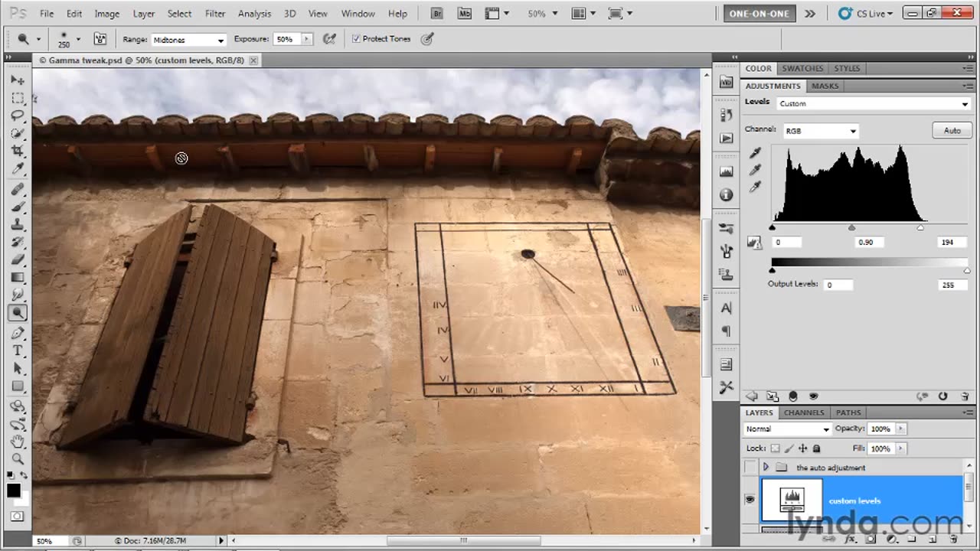The image size is (980, 551).
Task: Open the Image menu
Action: point(106,14)
